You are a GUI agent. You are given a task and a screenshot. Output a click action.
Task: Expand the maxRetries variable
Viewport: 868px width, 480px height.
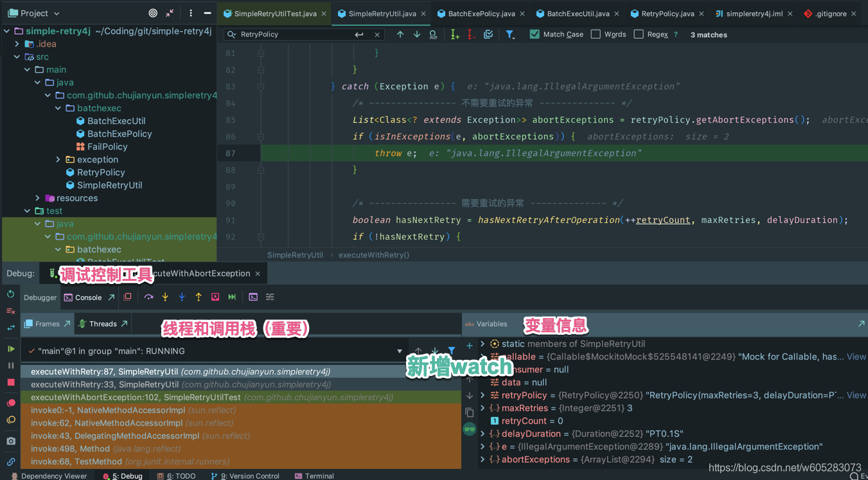pyautogui.click(x=483, y=408)
